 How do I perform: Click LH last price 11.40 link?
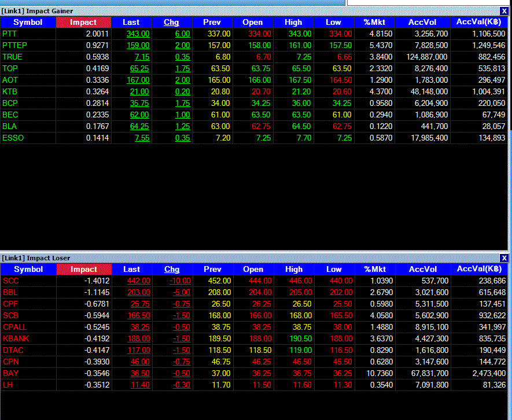coord(141,385)
